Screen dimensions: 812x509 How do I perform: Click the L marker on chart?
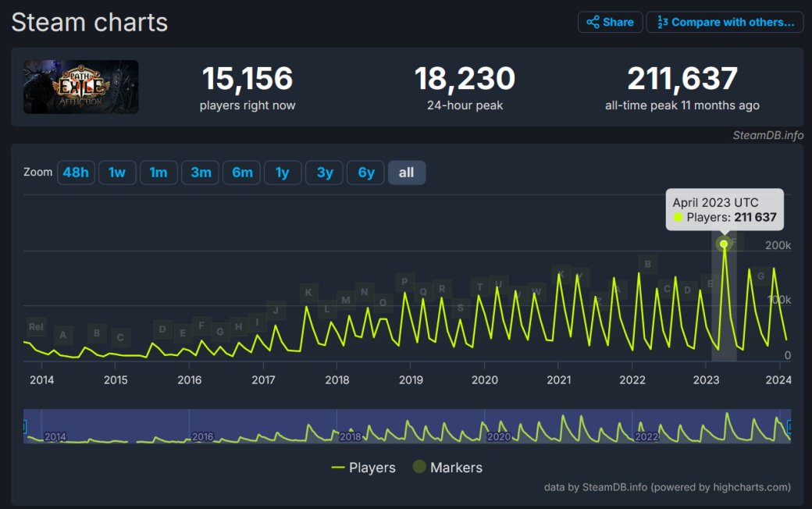tap(327, 309)
